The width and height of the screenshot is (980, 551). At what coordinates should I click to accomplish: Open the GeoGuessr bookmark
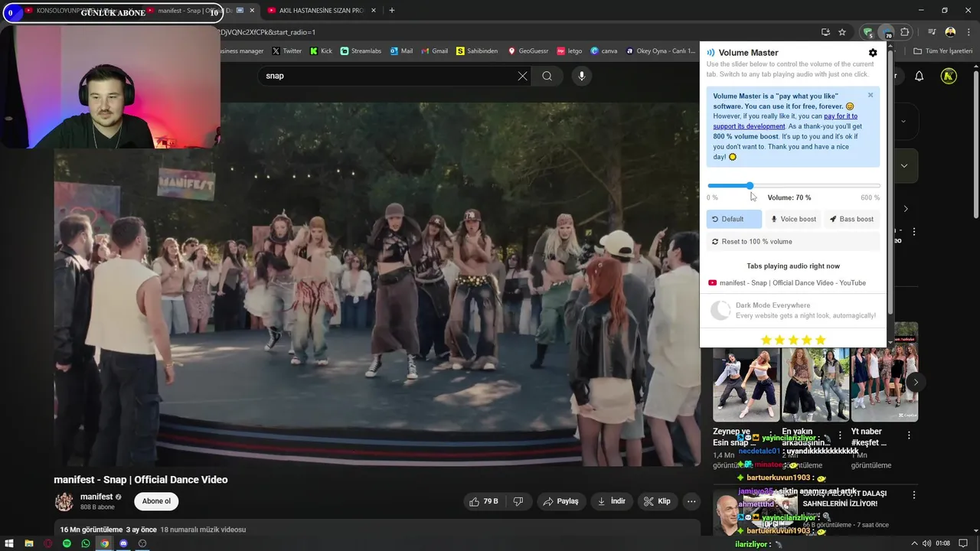pos(528,51)
